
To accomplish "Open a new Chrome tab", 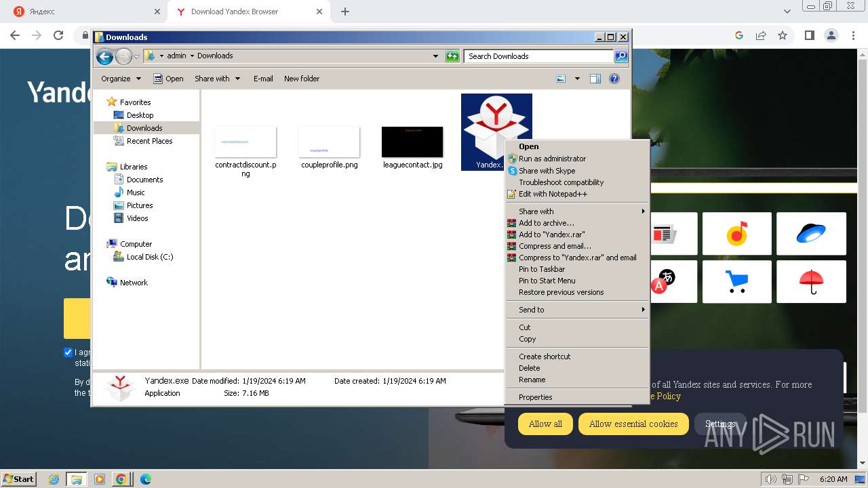I will pyautogui.click(x=345, y=12).
